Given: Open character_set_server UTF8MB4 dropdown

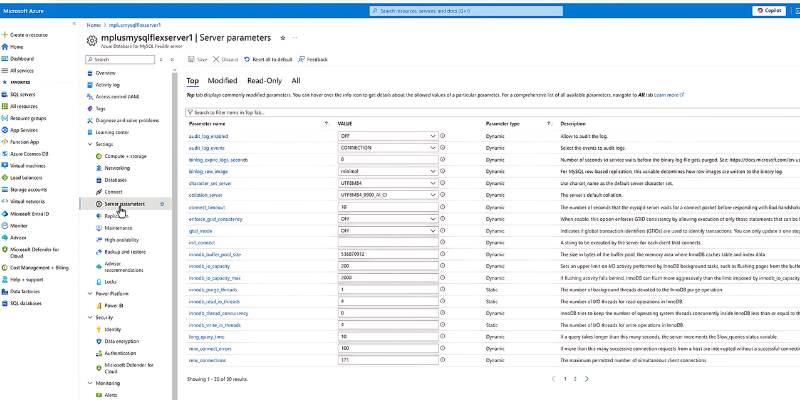Looking at the screenshot, I should point(388,183).
